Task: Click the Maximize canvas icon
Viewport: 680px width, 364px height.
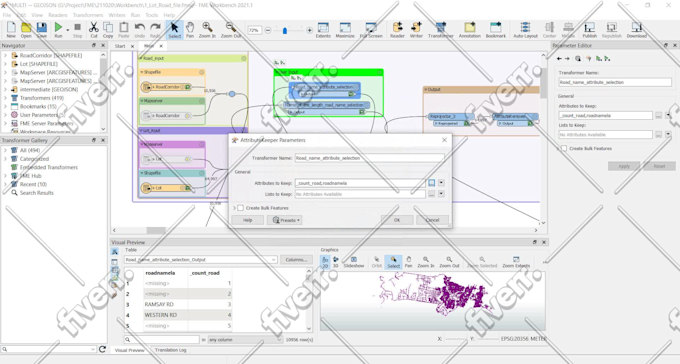Action: pos(345,30)
